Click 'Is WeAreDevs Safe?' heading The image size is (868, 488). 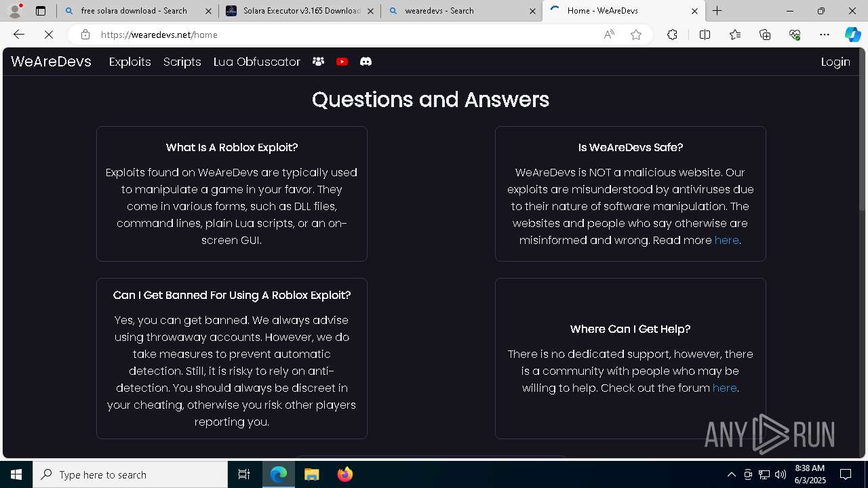coord(631,147)
